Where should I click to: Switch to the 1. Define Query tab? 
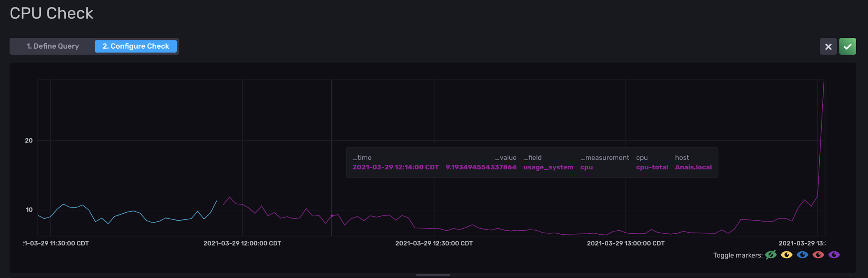pyautogui.click(x=53, y=46)
